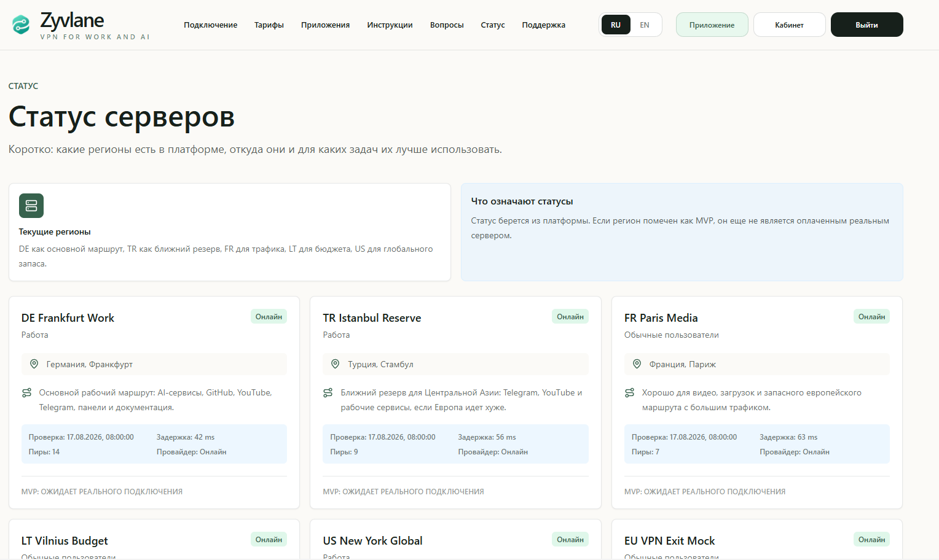
Task: Select the EU VPN Exit Mock title
Action: pos(670,541)
